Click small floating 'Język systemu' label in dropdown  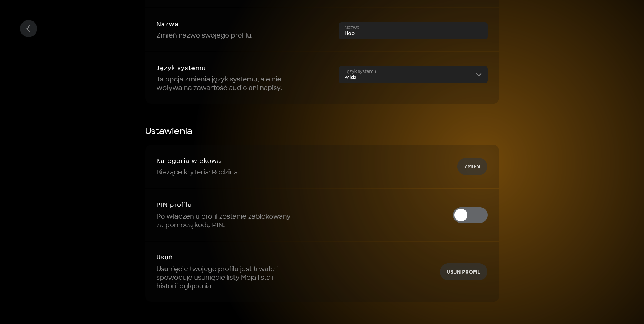[x=360, y=71]
